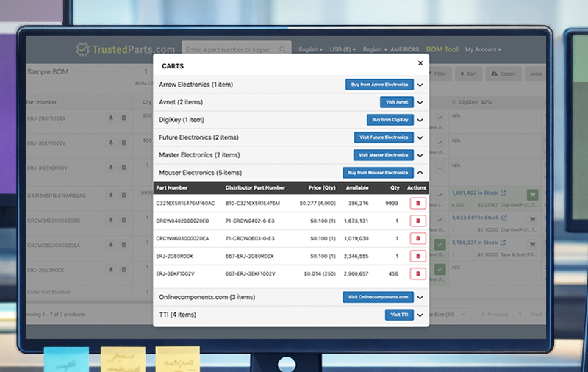This screenshot has height=372, width=588.
Task: Click trash icon for CRCW06030000Z0EA BOM row
Action: 123,245
